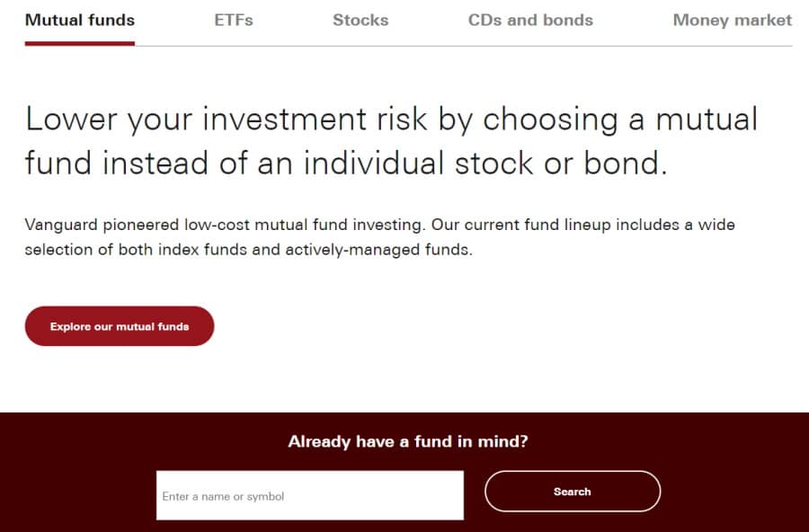Click the red Explore our mutual funds pill

click(119, 325)
